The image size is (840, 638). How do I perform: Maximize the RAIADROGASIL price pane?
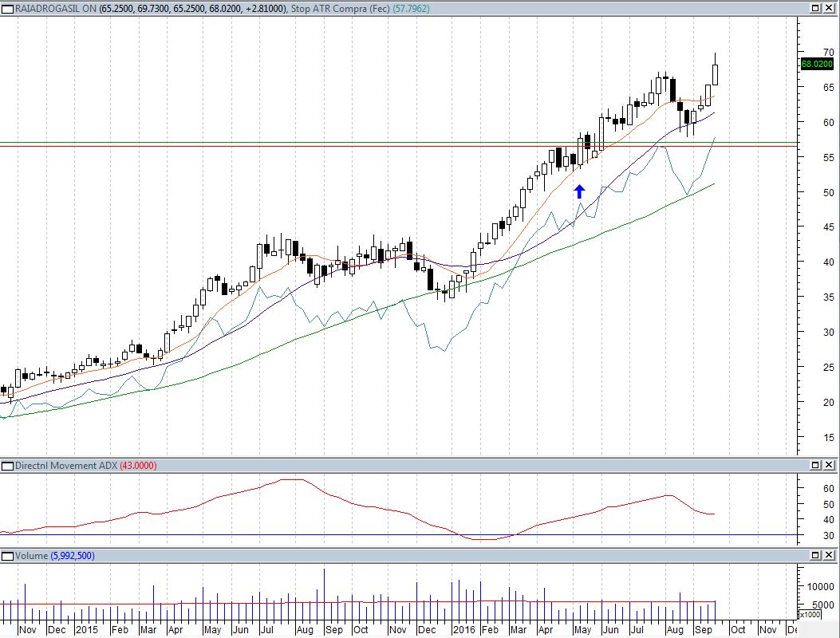coord(816,8)
